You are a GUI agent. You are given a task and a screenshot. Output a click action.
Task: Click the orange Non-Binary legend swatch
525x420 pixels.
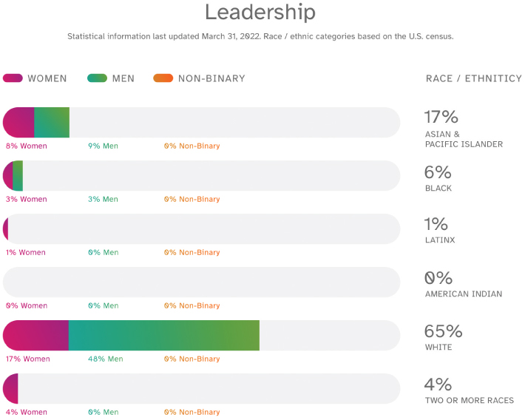click(163, 78)
